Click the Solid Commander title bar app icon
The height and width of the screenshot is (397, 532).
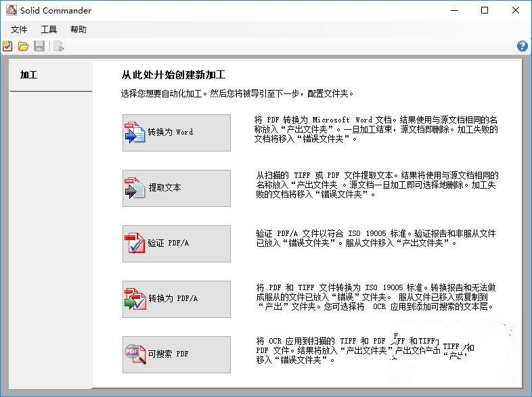12,10
